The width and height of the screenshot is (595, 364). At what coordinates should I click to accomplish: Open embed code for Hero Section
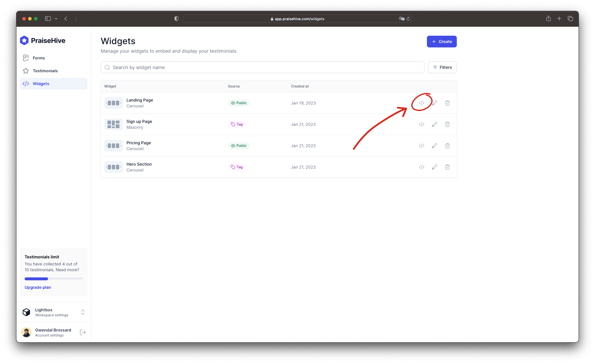click(421, 167)
